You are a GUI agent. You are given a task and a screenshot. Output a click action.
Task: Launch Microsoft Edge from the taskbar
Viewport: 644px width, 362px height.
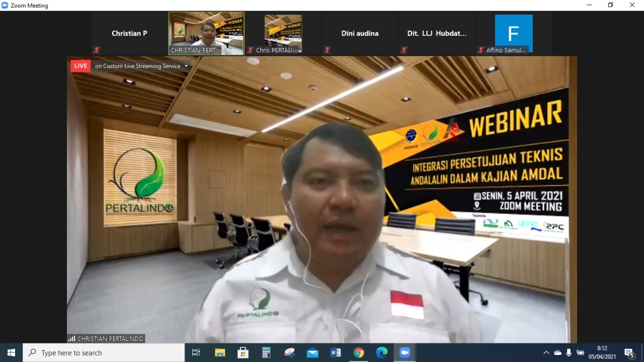[382, 353]
